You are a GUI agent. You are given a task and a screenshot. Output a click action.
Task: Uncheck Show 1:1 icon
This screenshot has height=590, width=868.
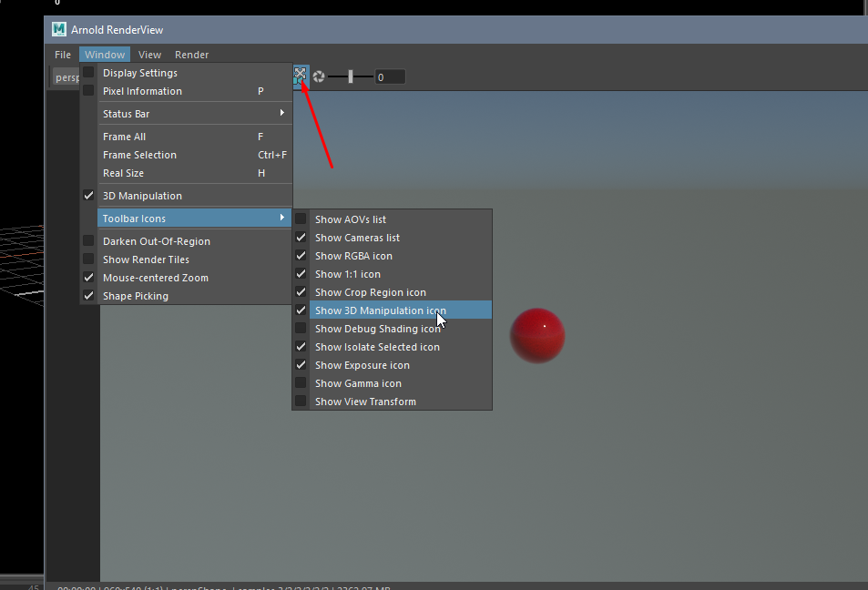[x=392, y=274]
